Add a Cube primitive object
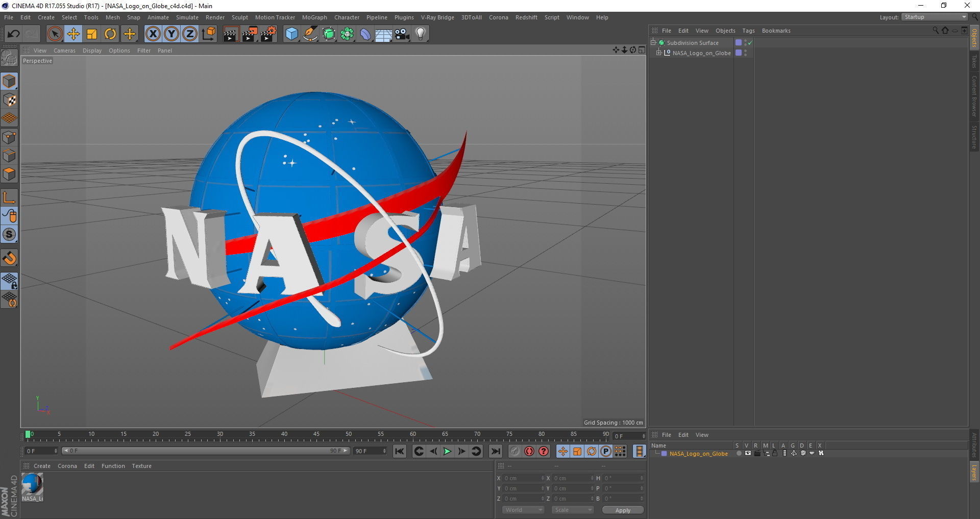The width and height of the screenshot is (980, 519). [291, 34]
